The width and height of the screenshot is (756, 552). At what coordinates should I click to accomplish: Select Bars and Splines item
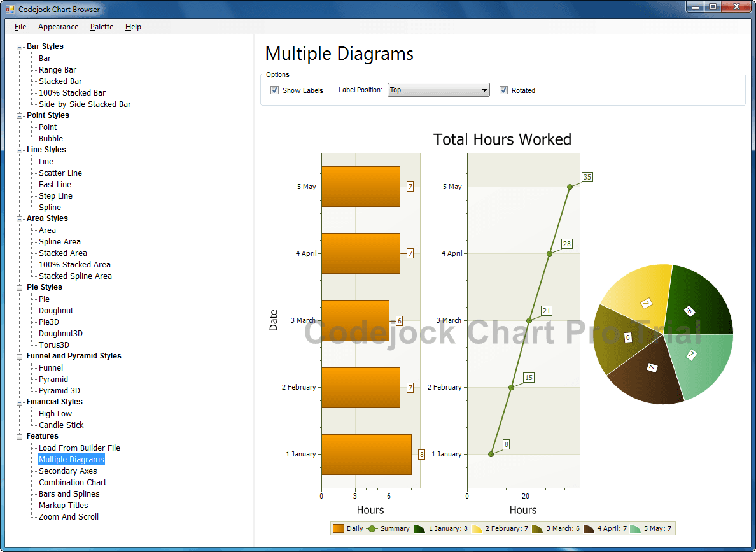coord(69,493)
